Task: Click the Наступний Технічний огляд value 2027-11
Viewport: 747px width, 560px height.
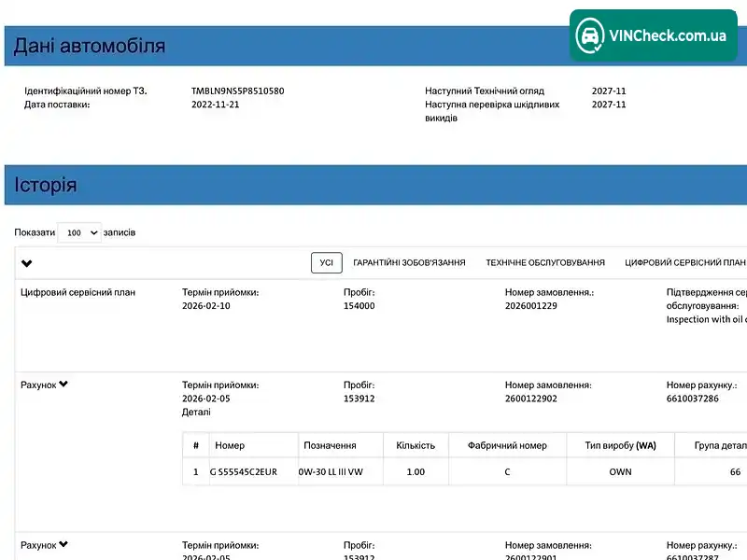Action: tap(609, 91)
